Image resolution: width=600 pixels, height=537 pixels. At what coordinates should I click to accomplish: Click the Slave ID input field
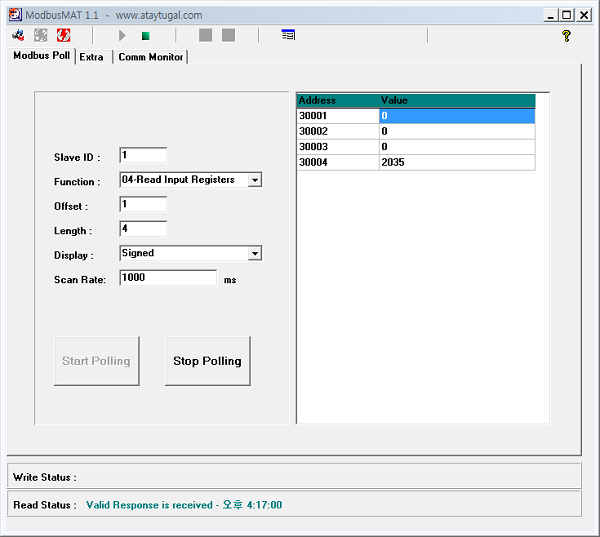(143, 156)
